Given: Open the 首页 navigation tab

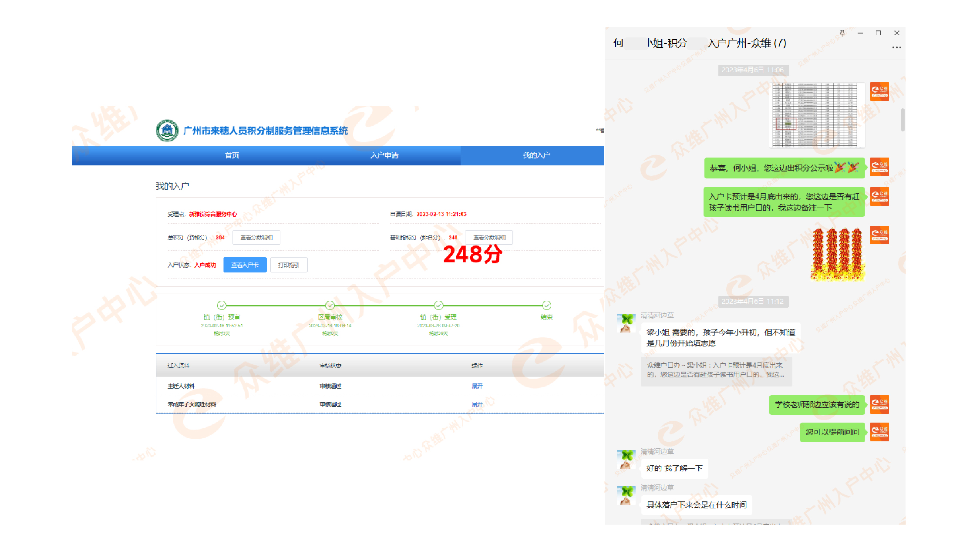Looking at the screenshot, I should (x=232, y=155).
